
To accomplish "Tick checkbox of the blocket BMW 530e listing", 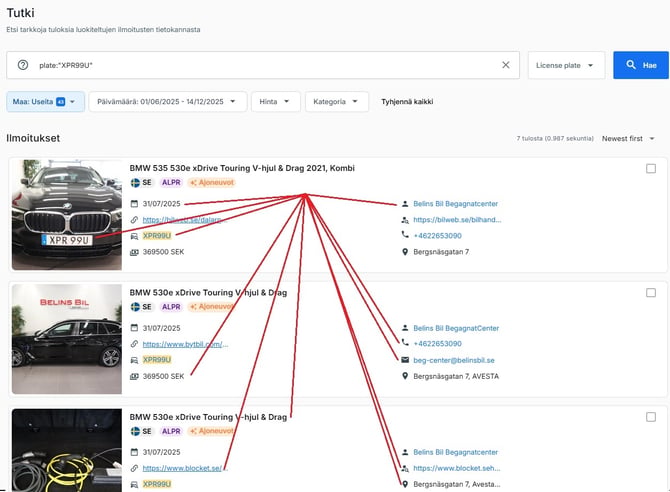I will pos(651,417).
